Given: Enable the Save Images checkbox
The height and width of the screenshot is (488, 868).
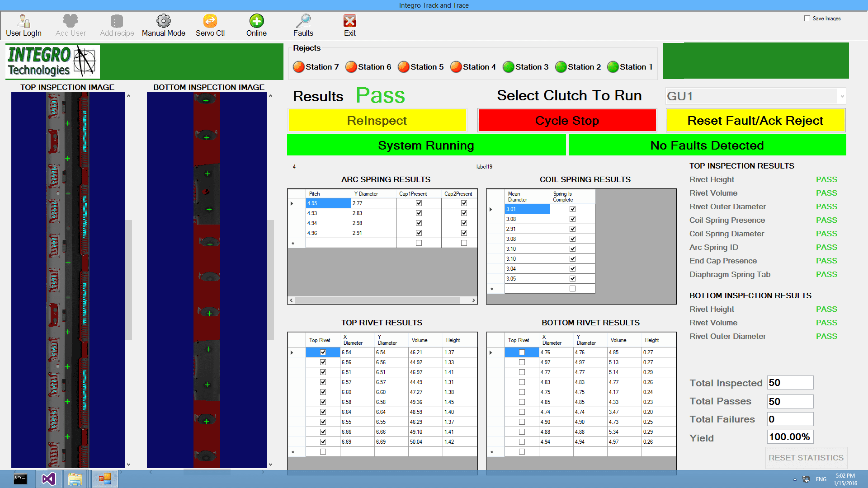Looking at the screenshot, I should pyautogui.click(x=807, y=19).
